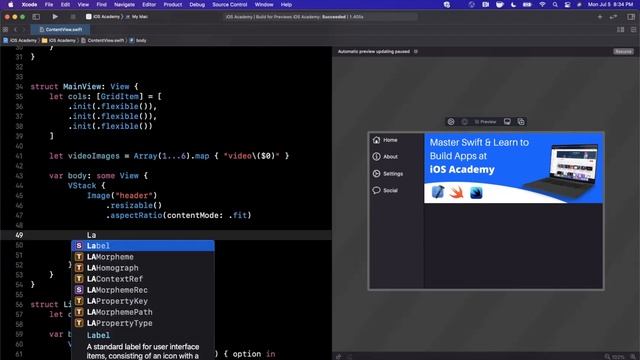Screen dimensions: 640x360
Task: Resume automatic preview updating
Action: click(623, 51)
